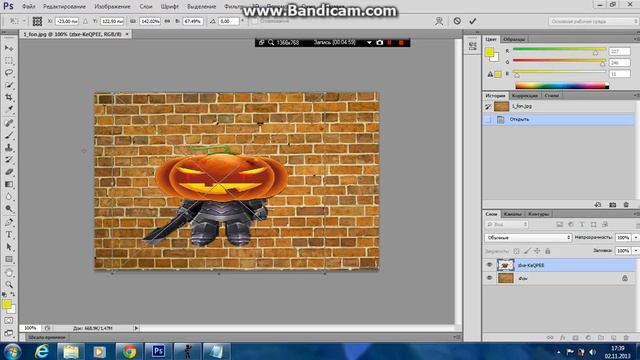Toggle lock position icon

pos(537,251)
